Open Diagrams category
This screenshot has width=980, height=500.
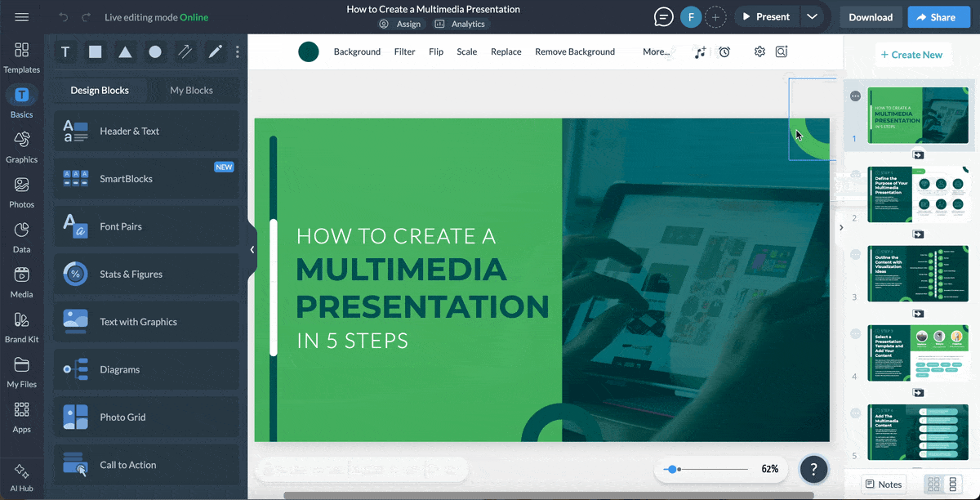[147, 369]
